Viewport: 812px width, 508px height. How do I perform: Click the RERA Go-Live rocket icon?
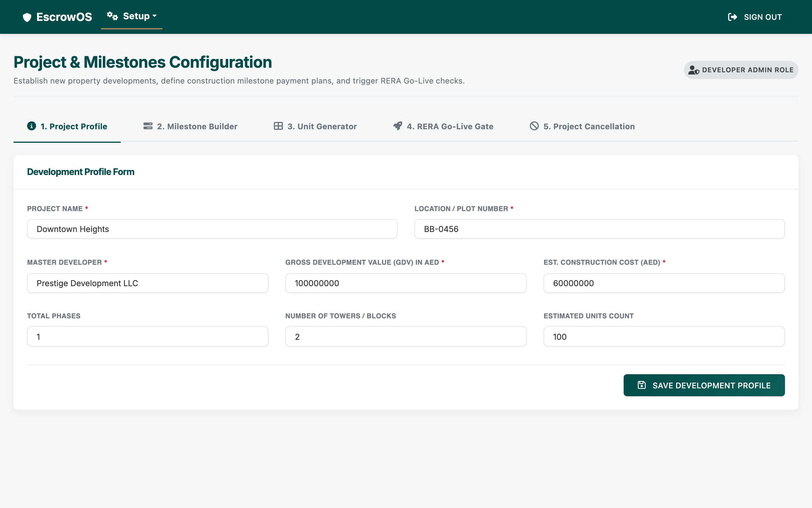(398, 126)
